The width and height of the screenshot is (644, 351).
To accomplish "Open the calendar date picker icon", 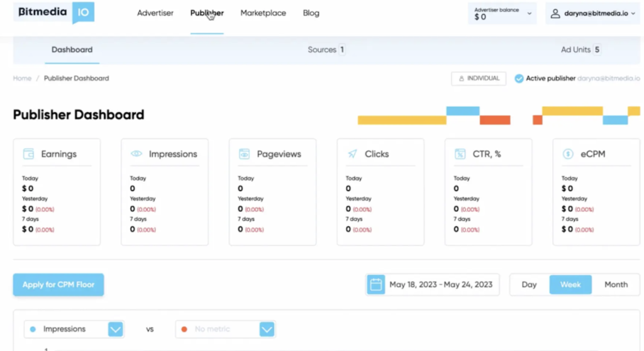I will pyautogui.click(x=375, y=284).
